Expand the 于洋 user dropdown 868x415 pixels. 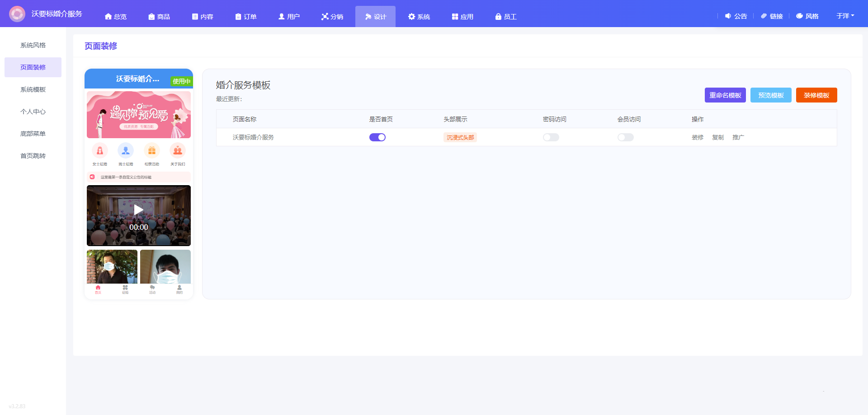[x=845, y=16]
